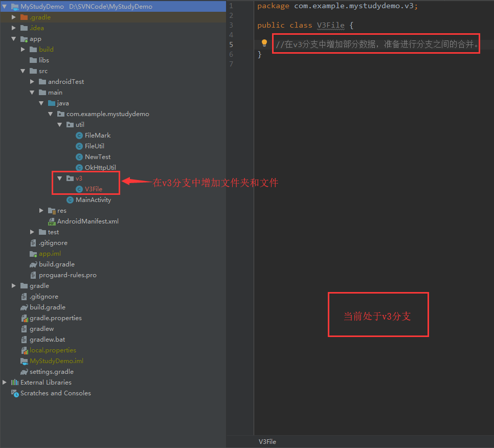Click the V3File class name in code

(x=330, y=25)
